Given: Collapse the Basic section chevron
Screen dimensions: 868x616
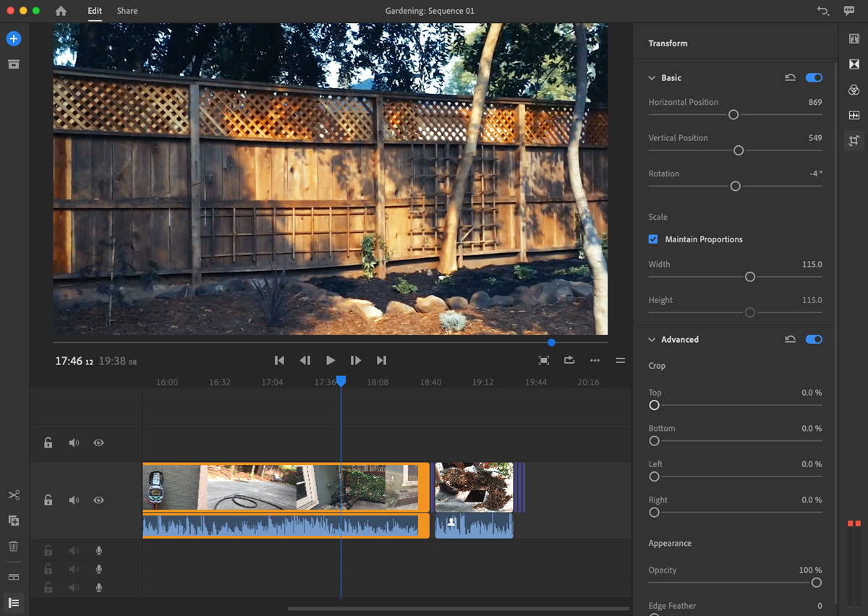Looking at the screenshot, I should coord(652,77).
